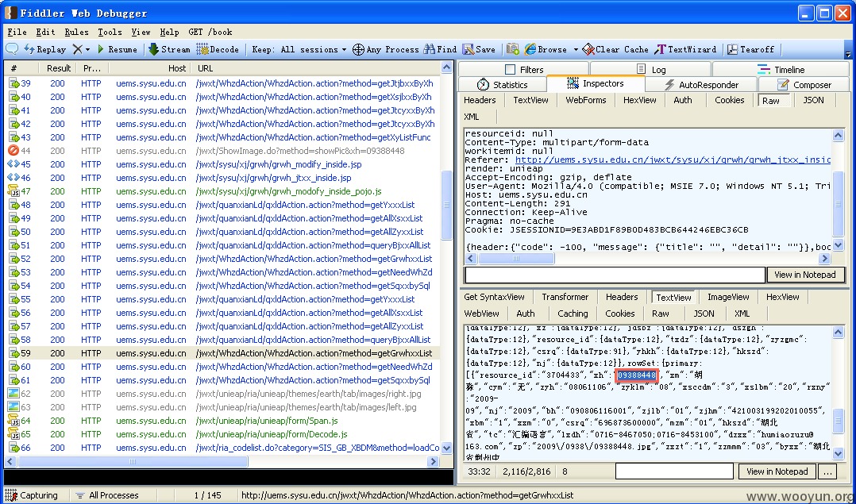Select the response WebView tab
Screen dimensions: 856x504
tap(481, 314)
